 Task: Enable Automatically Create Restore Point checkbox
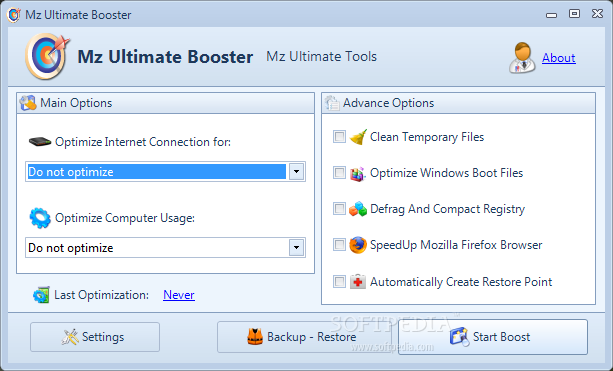point(339,281)
